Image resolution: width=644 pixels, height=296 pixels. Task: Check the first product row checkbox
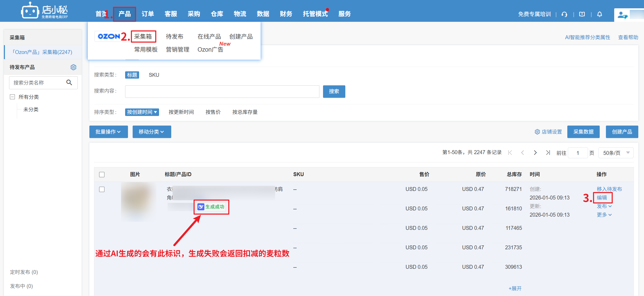(102, 189)
